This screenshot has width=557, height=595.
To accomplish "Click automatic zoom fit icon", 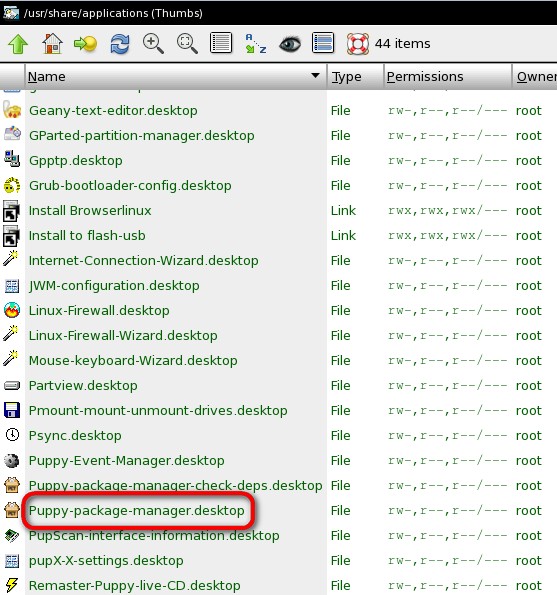I will 187,44.
